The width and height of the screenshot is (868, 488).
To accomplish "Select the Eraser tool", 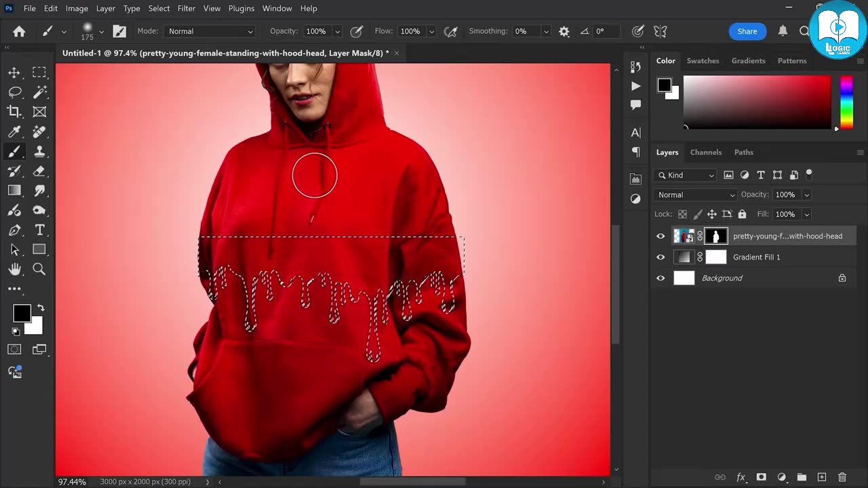I will pos(39,171).
